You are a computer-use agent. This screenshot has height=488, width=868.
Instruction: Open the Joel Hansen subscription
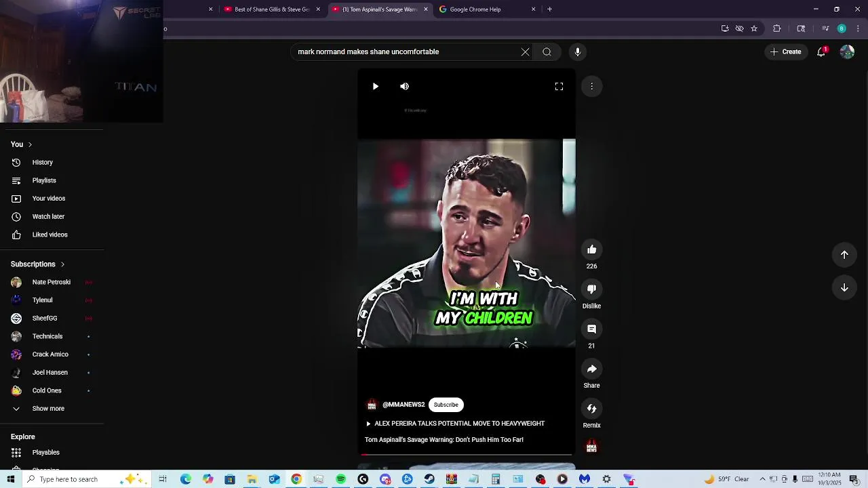(52, 372)
